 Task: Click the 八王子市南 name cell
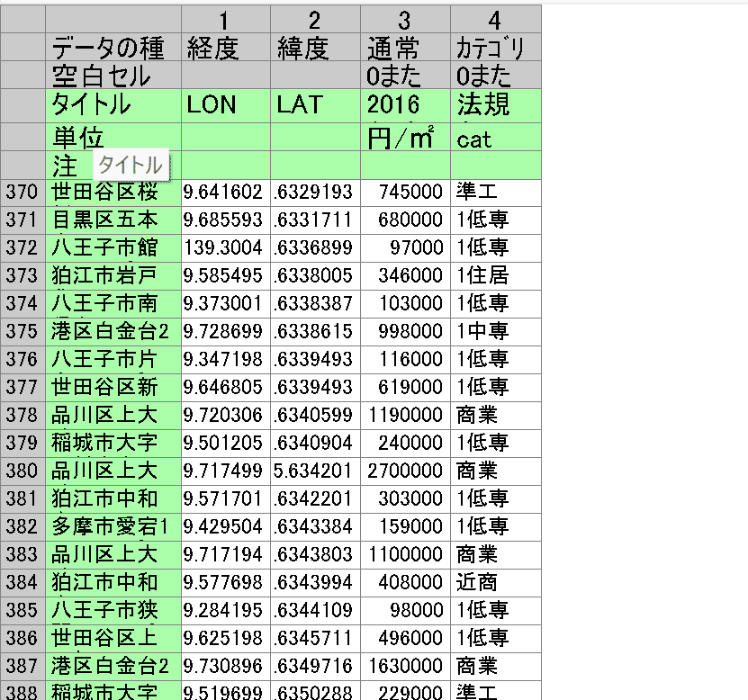[113, 304]
